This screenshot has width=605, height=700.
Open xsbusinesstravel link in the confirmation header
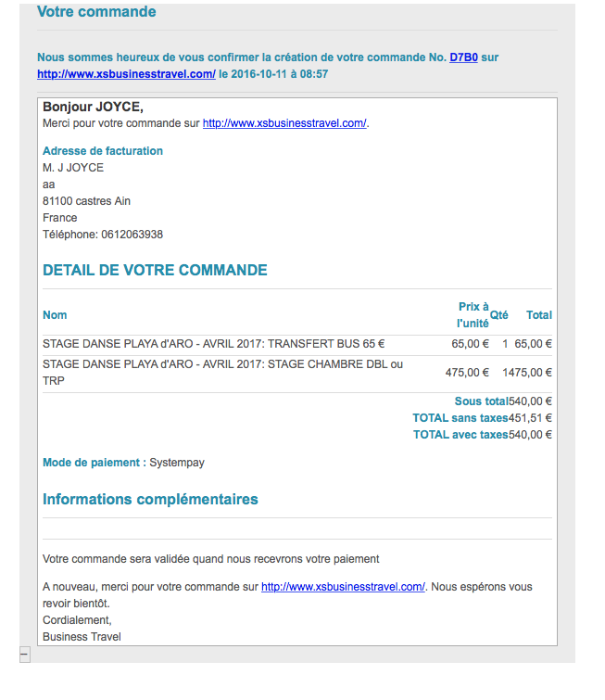pyautogui.click(x=126, y=73)
